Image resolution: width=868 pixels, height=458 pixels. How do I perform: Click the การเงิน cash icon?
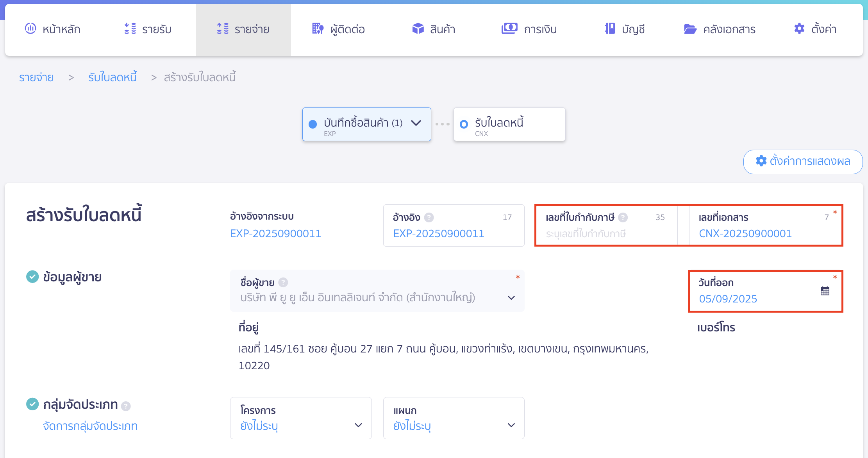pyautogui.click(x=509, y=29)
